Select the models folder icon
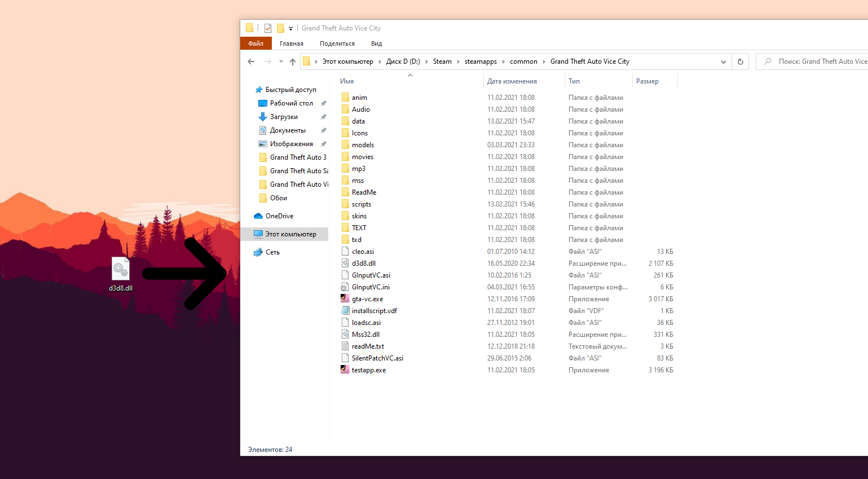 pos(345,145)
